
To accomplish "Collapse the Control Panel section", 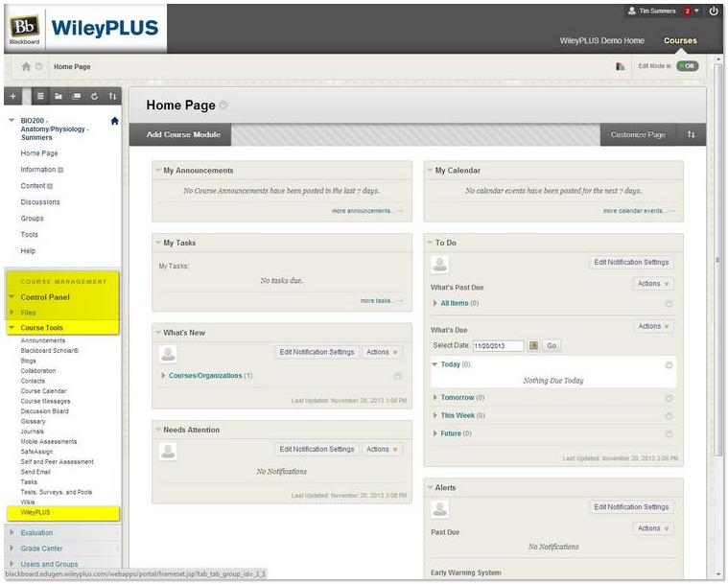I will coord(12,296).
